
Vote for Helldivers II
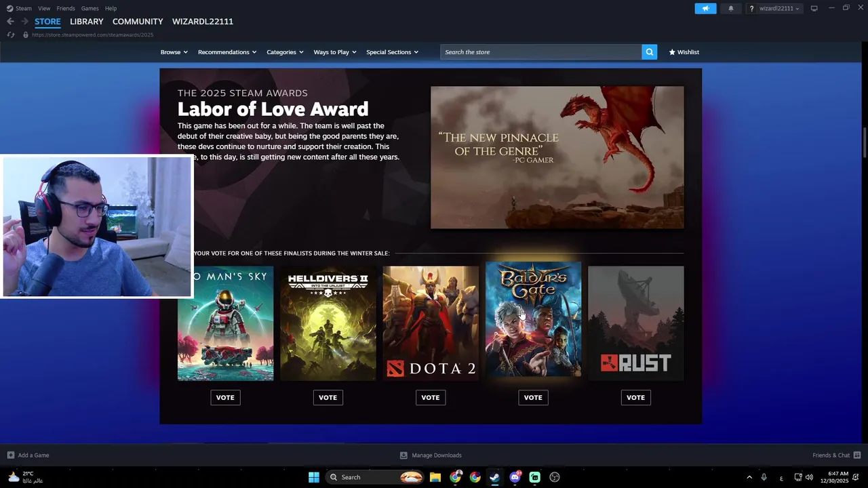coord(328,398)
